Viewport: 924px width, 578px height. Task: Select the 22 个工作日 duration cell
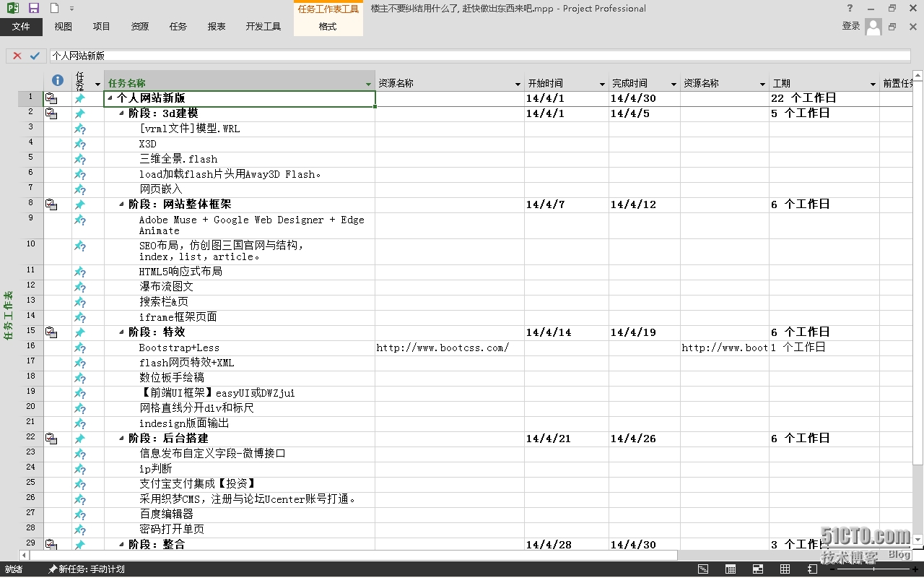point(824,98)
